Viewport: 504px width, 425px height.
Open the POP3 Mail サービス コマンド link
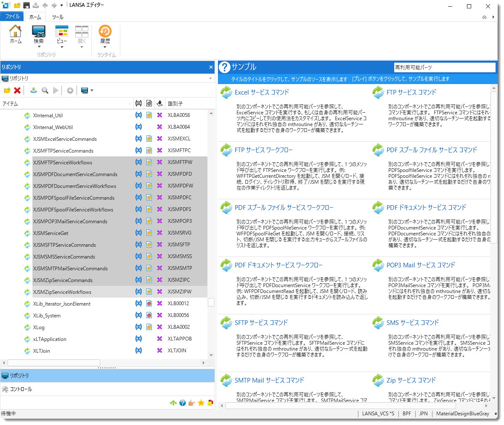(x=420, y=265)
